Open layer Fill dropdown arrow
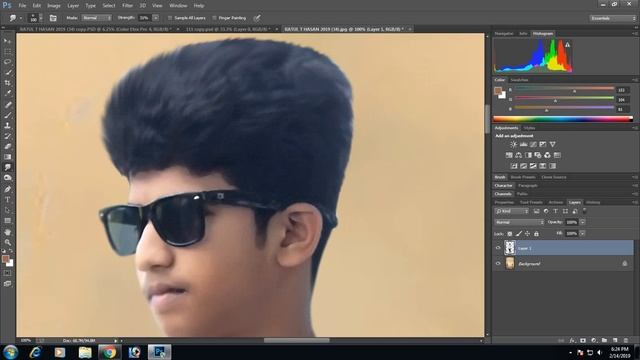640x360 pixels. point(582,234)
